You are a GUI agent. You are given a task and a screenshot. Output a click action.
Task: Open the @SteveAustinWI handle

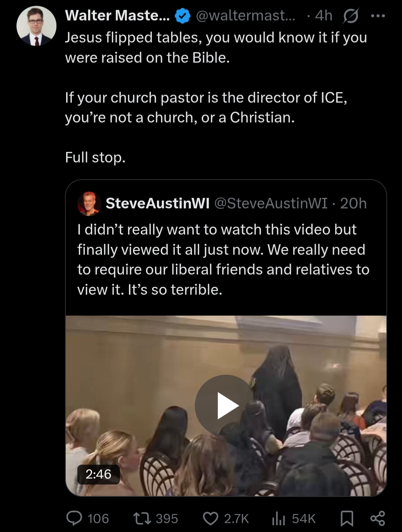click(271, 203)
